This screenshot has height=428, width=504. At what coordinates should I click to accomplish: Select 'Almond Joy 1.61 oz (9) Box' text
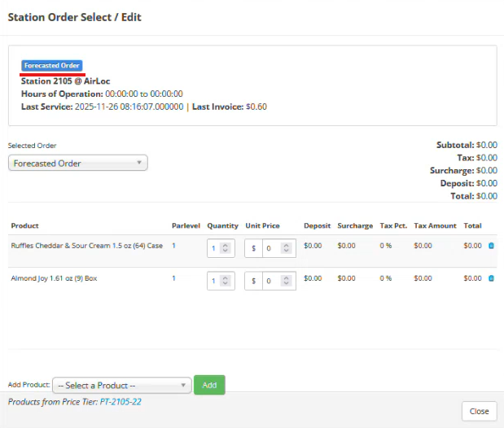pyautogui.click(x=54, y=278)
